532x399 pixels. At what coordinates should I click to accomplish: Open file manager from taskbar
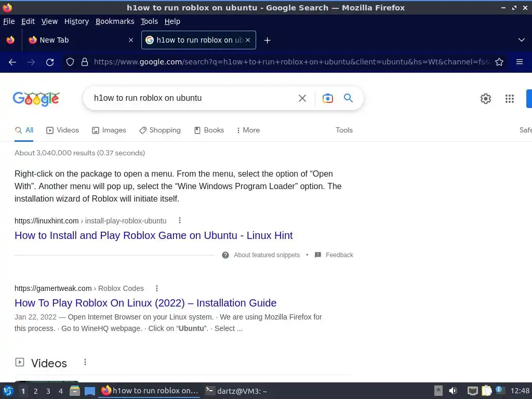coord(75,391)
